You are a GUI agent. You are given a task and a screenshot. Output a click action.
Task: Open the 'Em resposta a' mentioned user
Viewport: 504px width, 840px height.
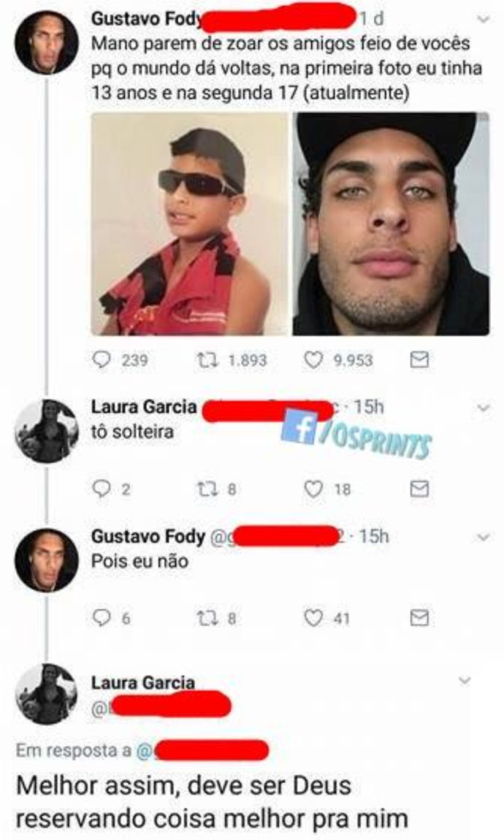203,751
